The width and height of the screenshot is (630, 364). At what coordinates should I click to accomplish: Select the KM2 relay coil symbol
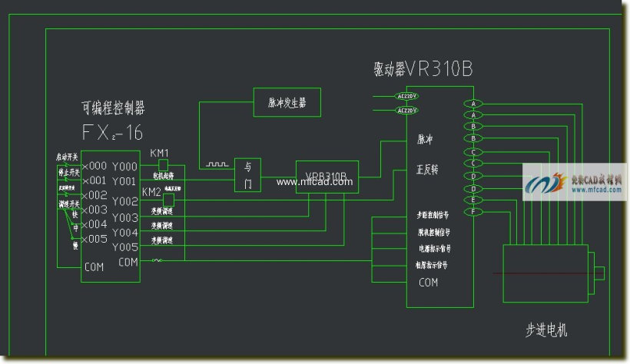(x=169, y=200)
